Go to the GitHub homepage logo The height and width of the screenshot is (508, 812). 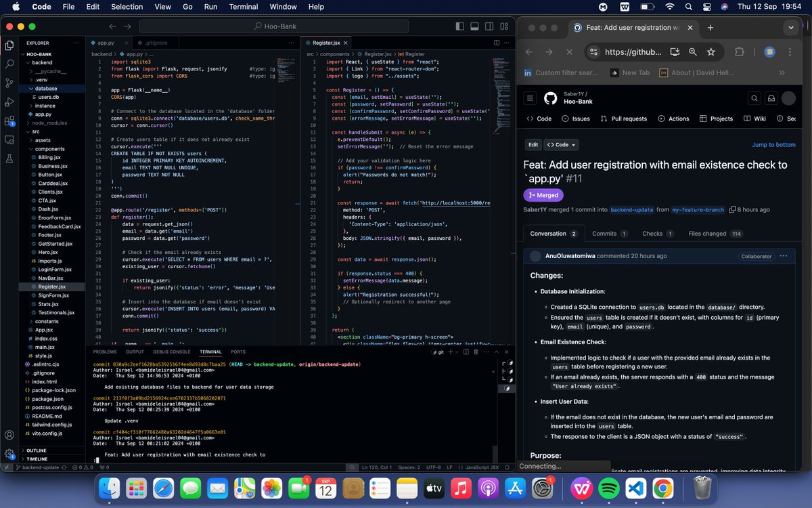click(x=550, y=98)
